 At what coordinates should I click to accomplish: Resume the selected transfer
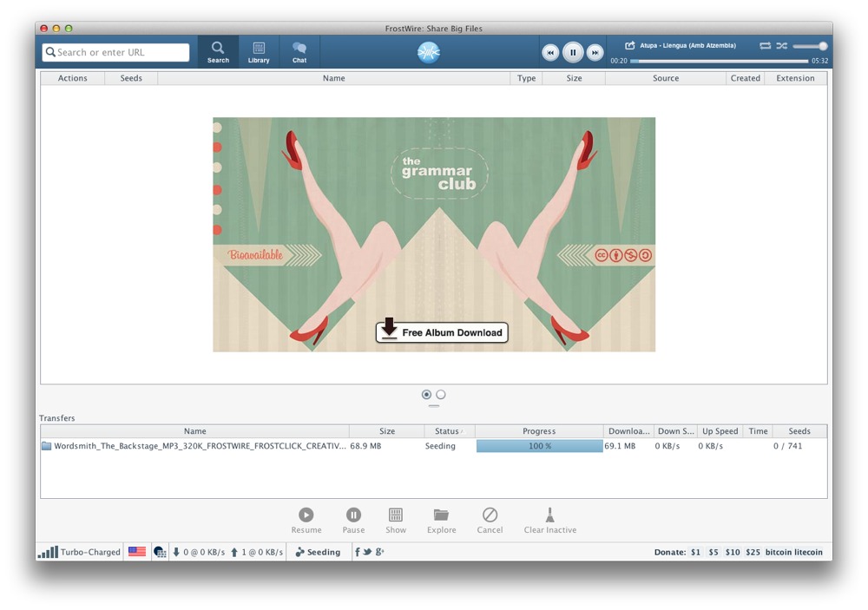(306, 521)
